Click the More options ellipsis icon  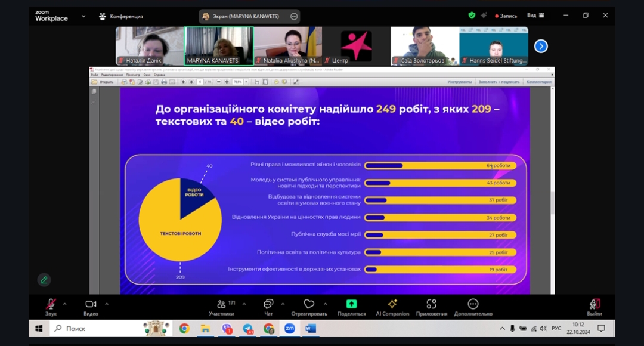click(x=473, y=306)
